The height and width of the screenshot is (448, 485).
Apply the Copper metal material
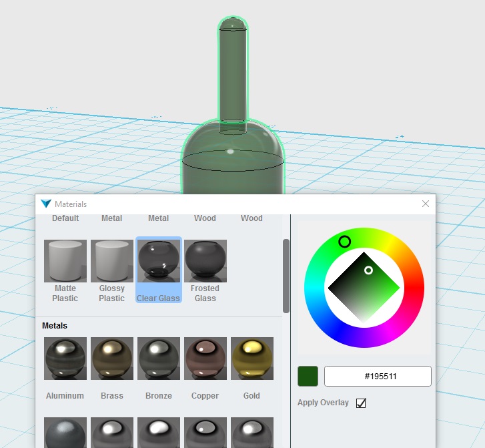pos(205,359)
